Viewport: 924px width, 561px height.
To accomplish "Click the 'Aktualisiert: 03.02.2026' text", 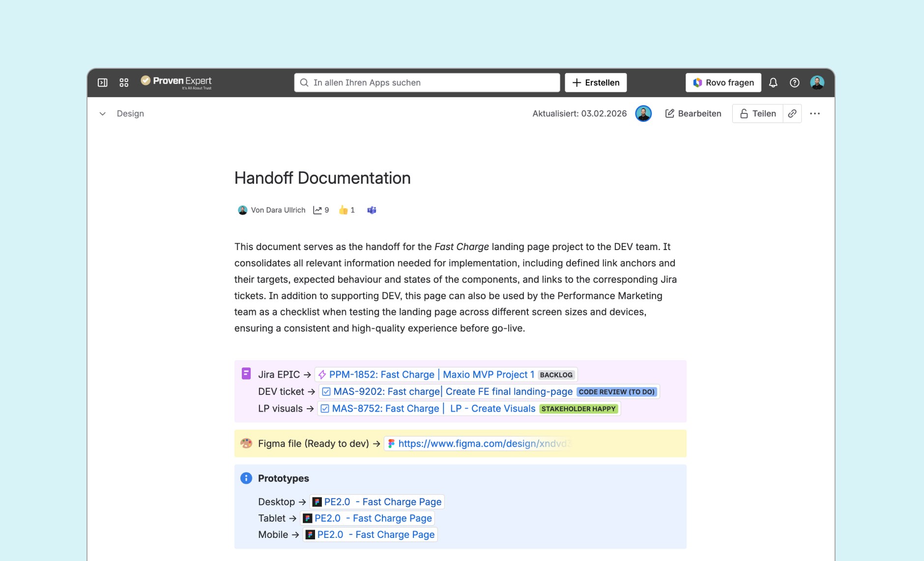I will [x=579, y=113].
